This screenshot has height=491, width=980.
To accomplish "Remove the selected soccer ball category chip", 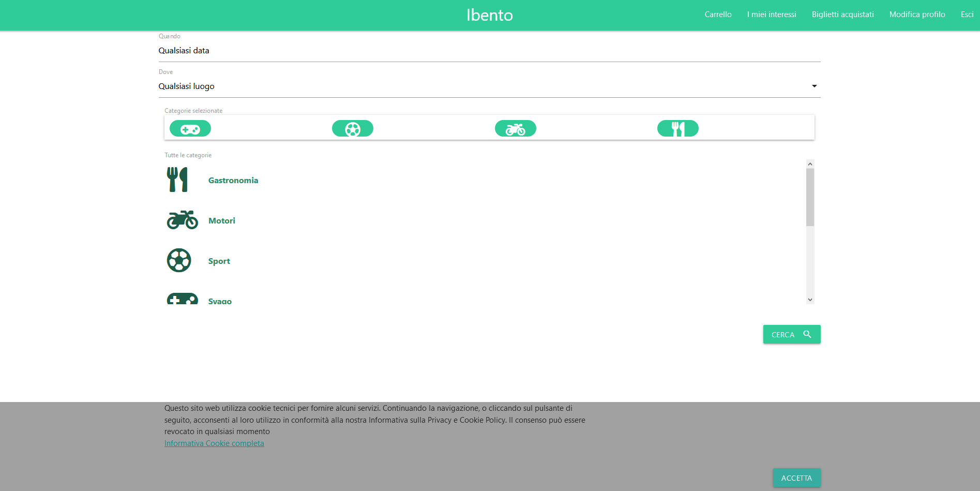I will click(x=353, y=129).
